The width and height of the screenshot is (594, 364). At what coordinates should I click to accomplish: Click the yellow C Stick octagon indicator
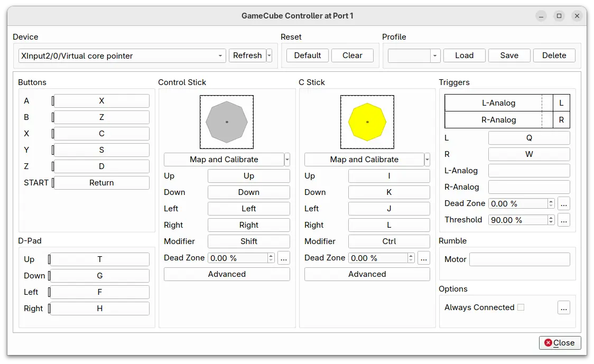click(x=367, y=122)
